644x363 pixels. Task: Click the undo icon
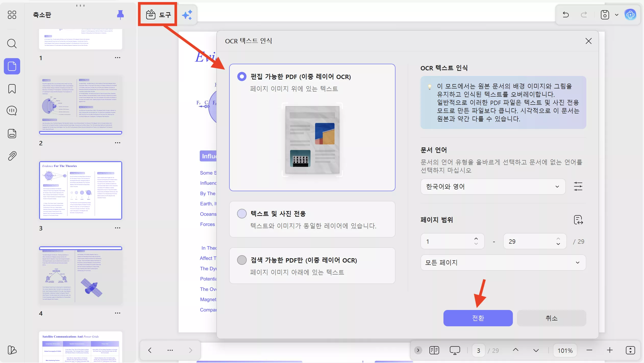pos(565,15)
